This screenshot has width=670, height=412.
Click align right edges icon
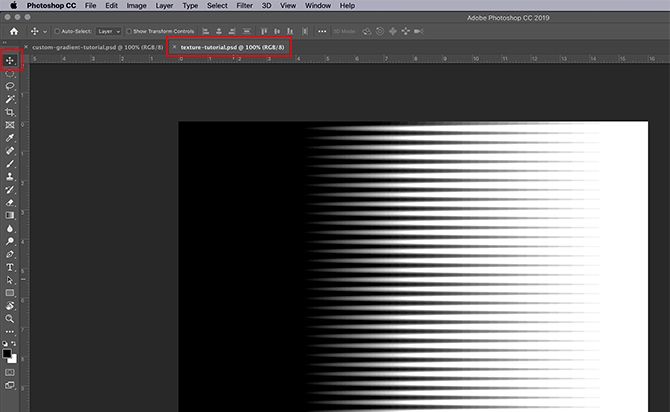232,31
